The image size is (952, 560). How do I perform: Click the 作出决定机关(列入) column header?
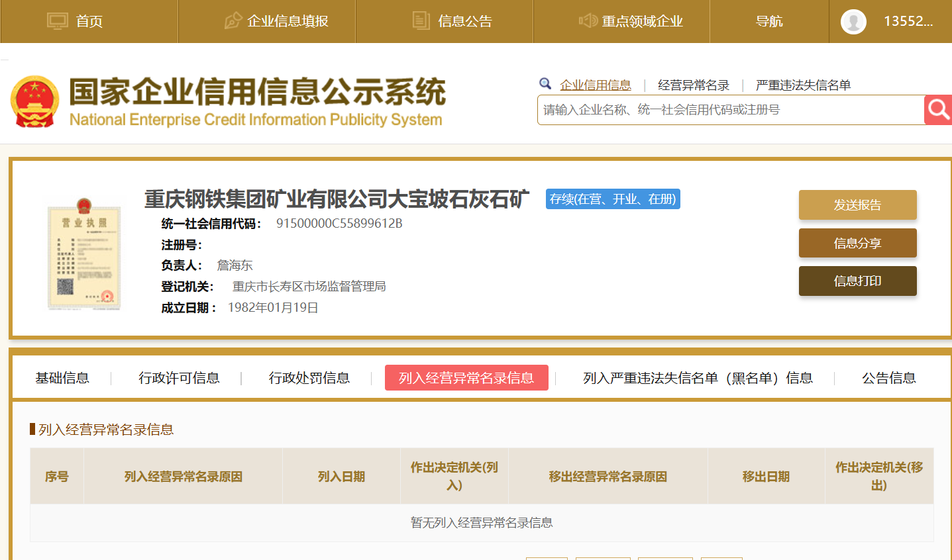click(454, 477)
